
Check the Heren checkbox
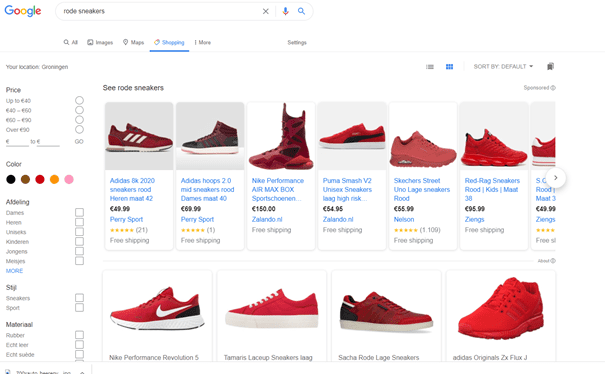pyautogui.click(x=79, y=222)
